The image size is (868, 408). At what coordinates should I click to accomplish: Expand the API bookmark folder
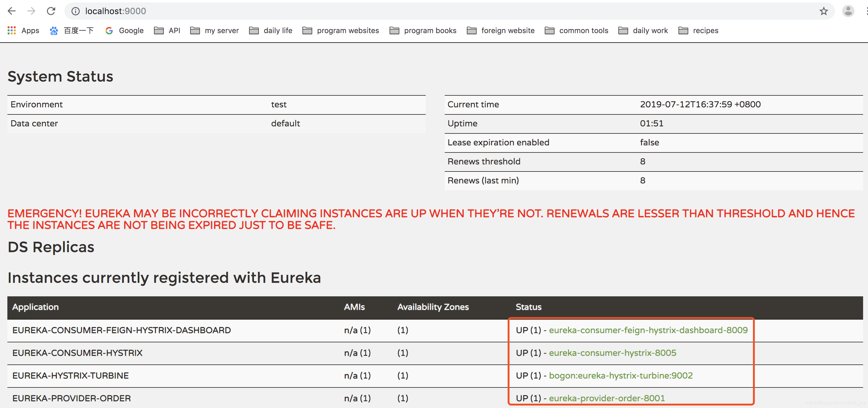(x=167, y=31)
